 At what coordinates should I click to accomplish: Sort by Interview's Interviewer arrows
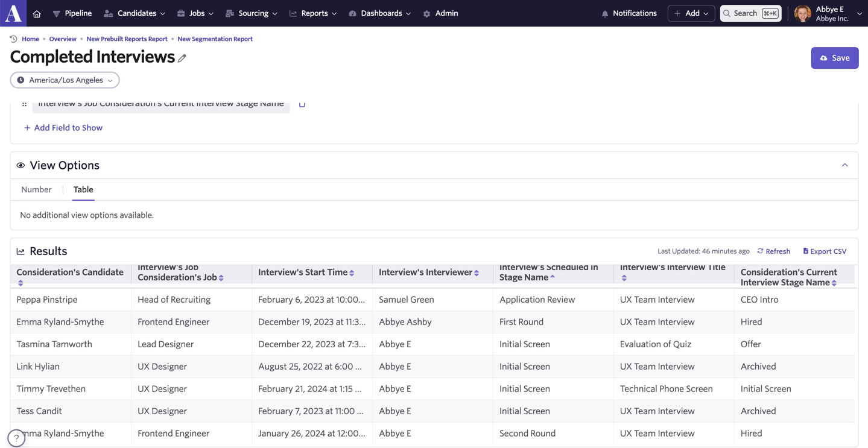coord(477,273)
